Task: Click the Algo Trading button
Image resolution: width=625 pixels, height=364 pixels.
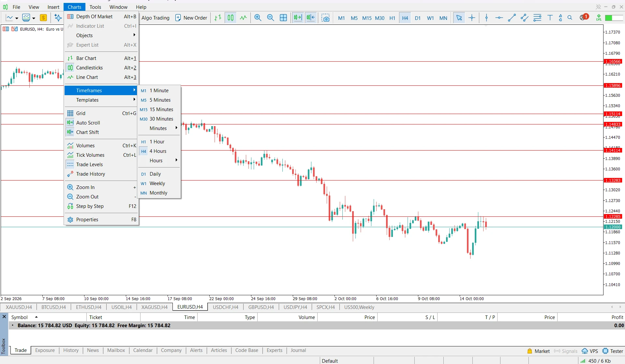Action: point(156,18)
